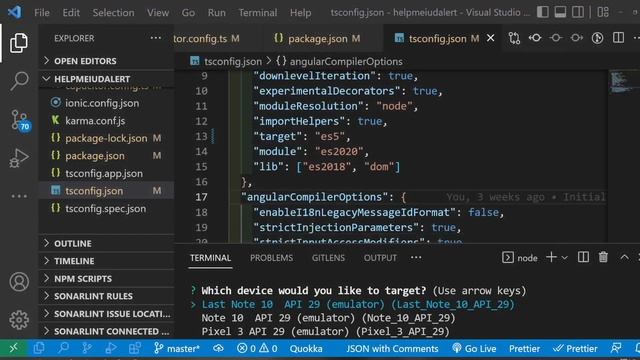
Task: Switch to package.json editor tab
Action: tap(322, 38)
